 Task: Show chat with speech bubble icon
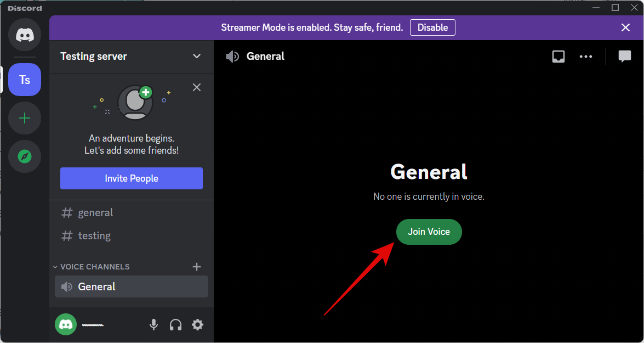(x=625, y=57)
